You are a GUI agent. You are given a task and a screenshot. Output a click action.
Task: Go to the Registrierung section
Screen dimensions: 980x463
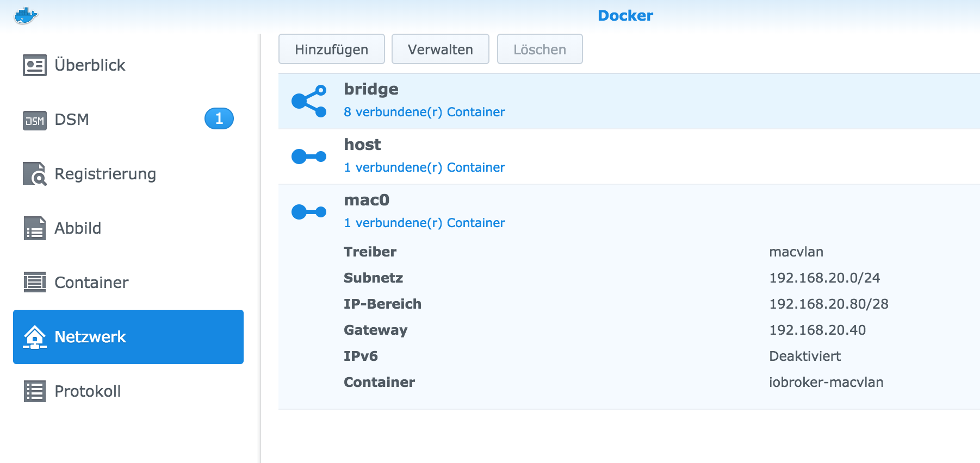click(128, 174)
